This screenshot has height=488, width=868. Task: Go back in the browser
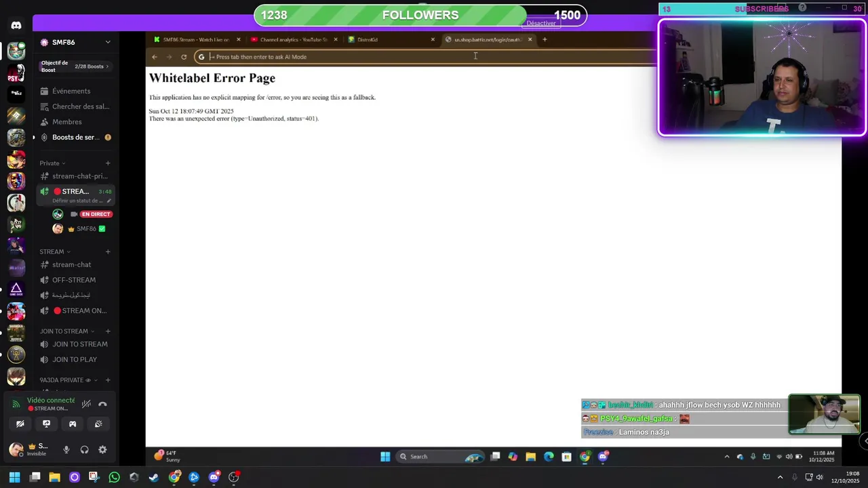(x=154, y=57)
